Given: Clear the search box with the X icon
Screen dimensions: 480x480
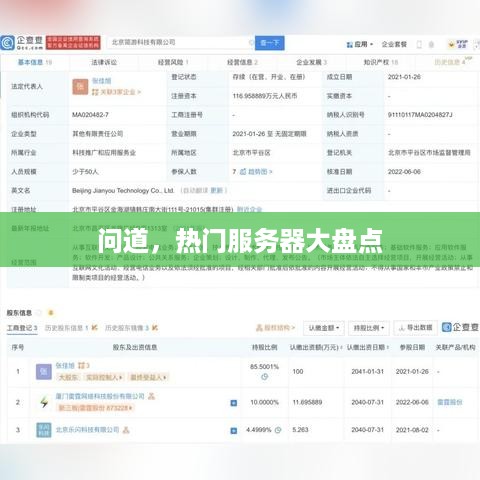Looking at the screenshot, I should (251, 43).
